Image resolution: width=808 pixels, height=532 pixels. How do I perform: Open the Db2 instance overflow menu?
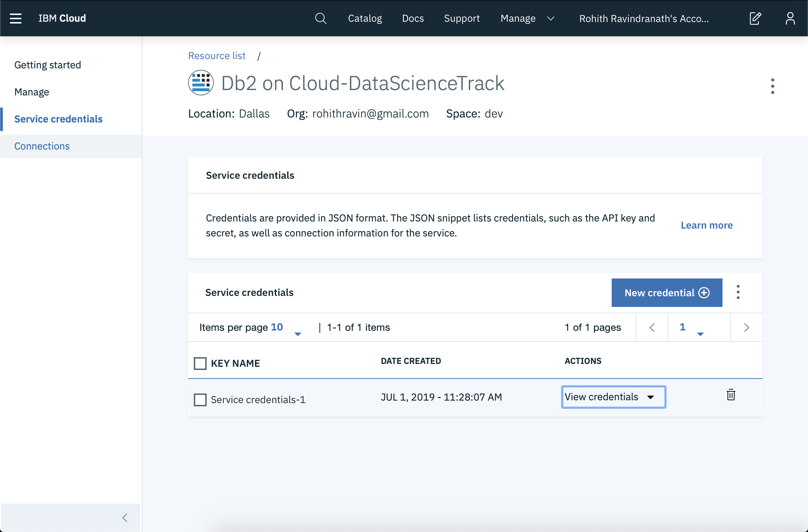pyautogui.click(x=772, y=86)
